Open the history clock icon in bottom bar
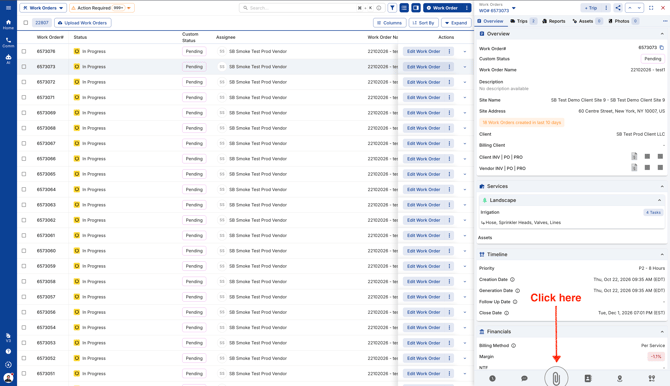Screen dimensions: 670x386 (492, 378)
